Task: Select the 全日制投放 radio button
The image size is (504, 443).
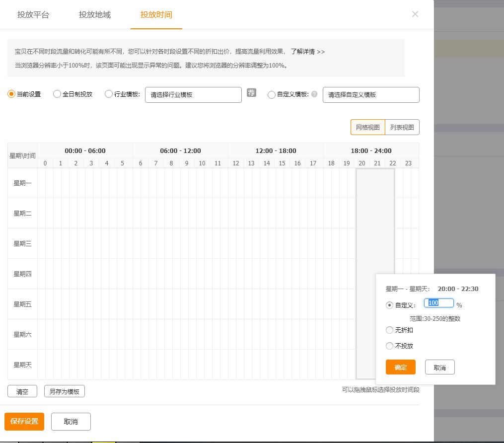Action: [57, 93]
